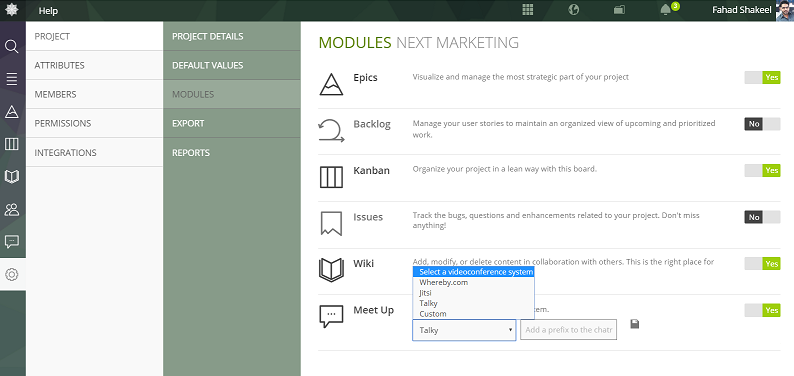
Task: Open the Meet Up chat icon in sidebar
Action: click(12, 242)
